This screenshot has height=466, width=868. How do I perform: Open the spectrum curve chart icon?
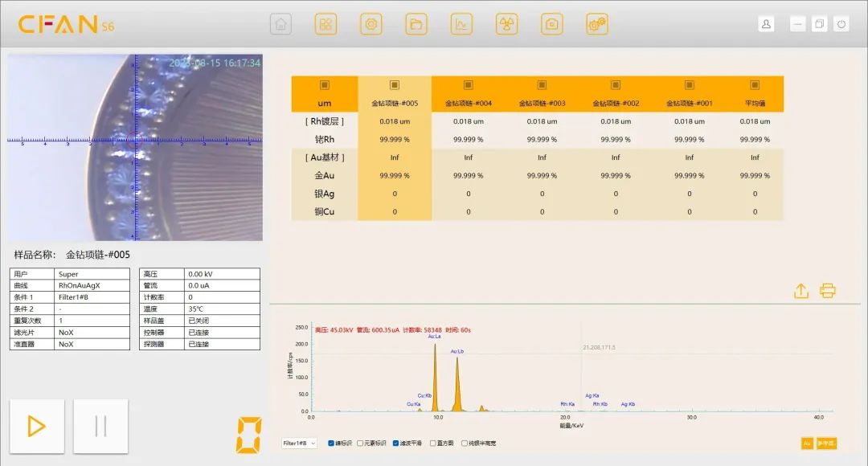pyautogui.click(x=461, y=24)
